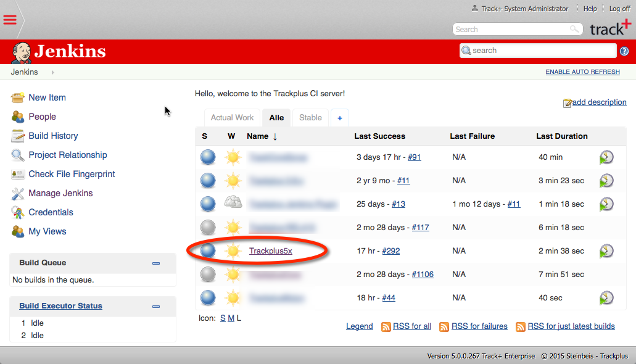Open the red hamburger menu icon

[10, 19]
